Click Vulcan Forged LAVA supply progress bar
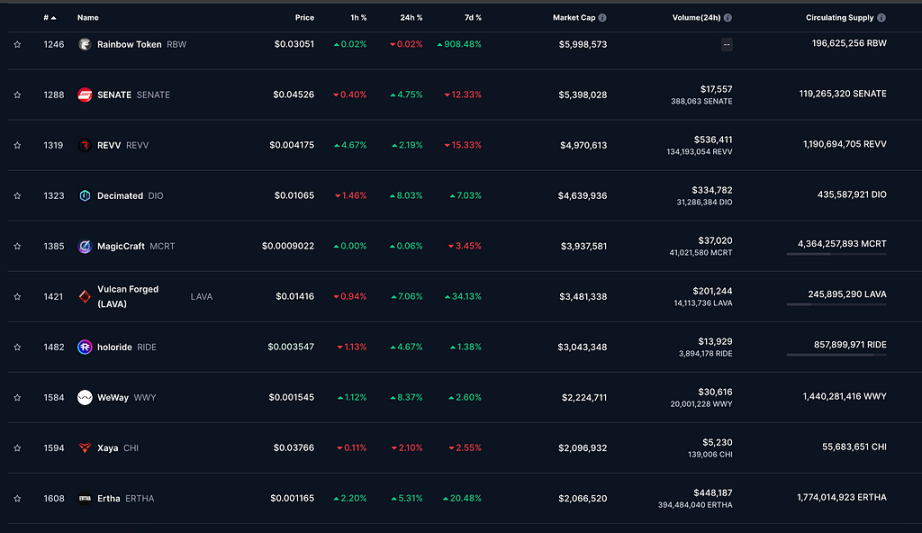 pos(836,305)
